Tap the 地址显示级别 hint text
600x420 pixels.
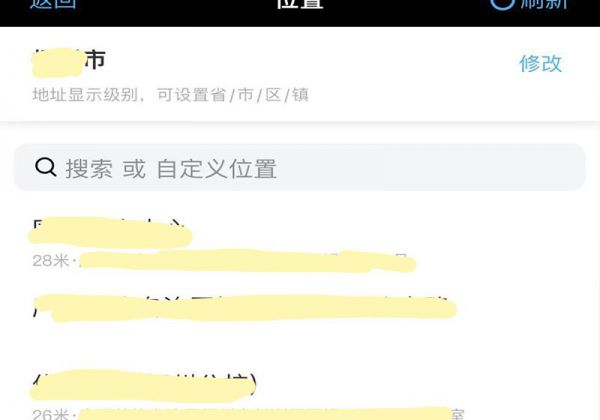pyautogui.click(x=170, y=95)
